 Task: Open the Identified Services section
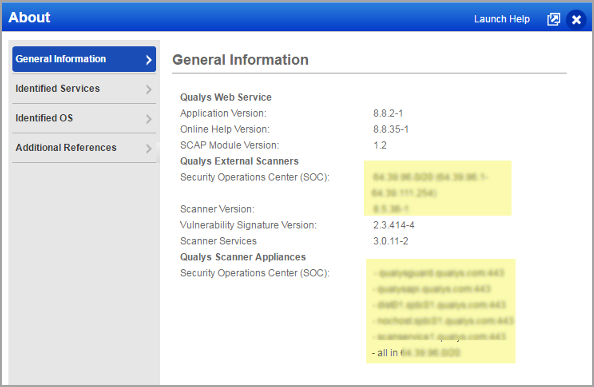[84, 89]
